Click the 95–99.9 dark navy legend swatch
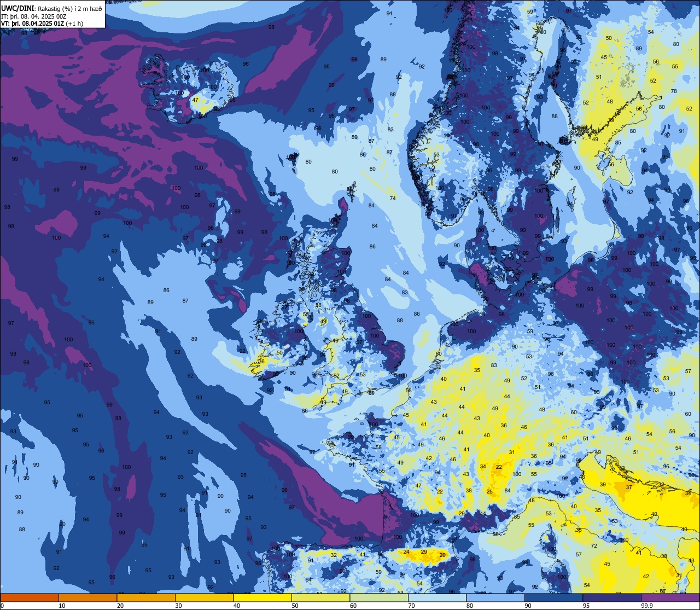The image size is (700, 610). pyautogui.click(x=612, y=597)
